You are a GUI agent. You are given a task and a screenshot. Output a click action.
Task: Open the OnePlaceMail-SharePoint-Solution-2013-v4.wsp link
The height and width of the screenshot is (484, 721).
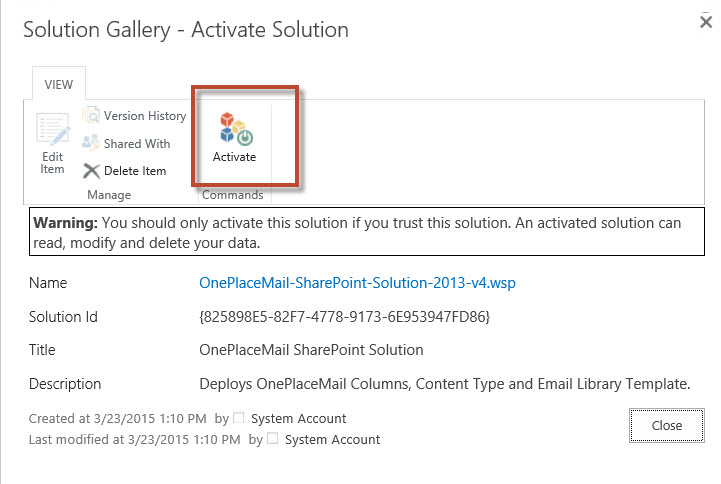(357, 283)
